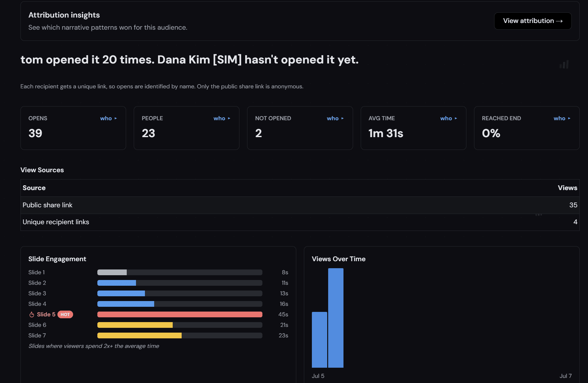This screenshot has height=383, width=588.
Task: Click the Slide Engagement heading
Action: [57, 259]
